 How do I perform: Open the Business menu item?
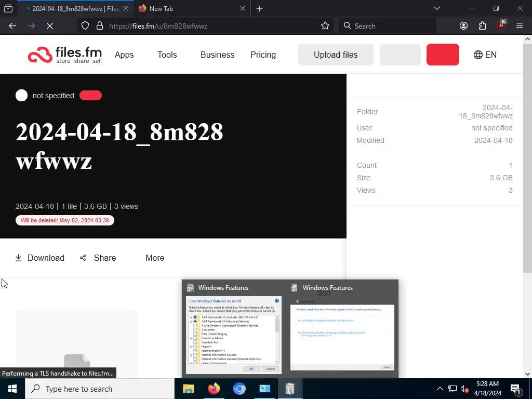218,55
